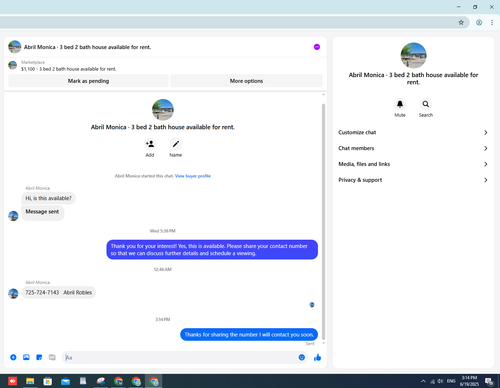
Task: Click the ENG language indicator
Action: pos(451,381)
